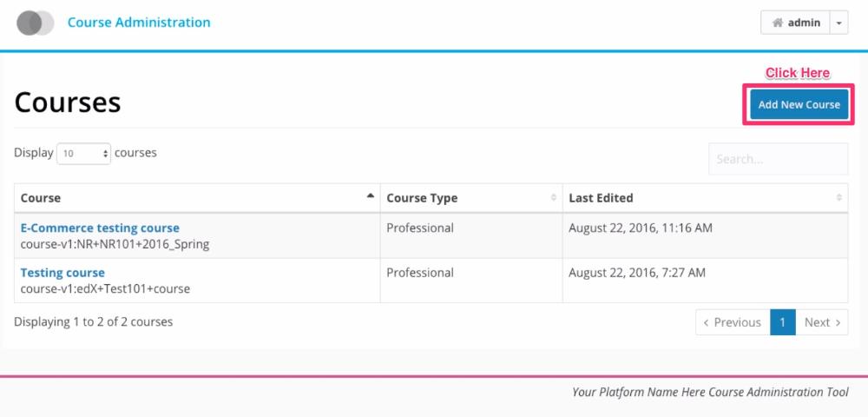Select page 1 in pagination

(783, 322)
